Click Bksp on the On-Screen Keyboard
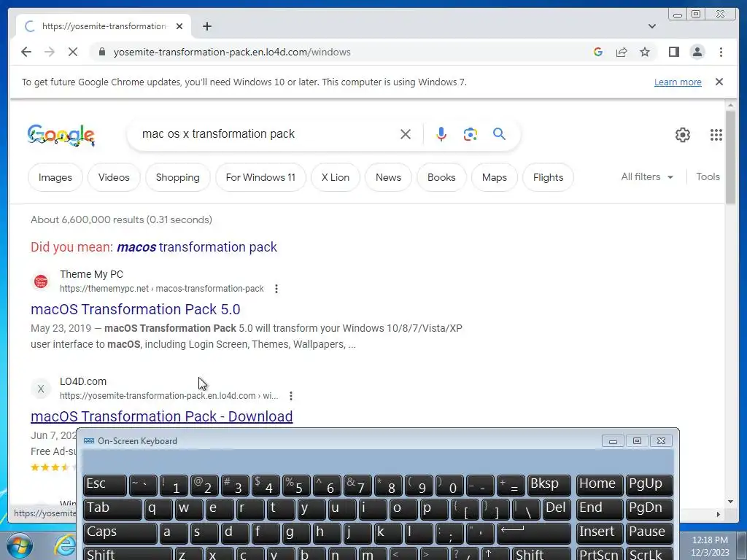 [549, 485]
